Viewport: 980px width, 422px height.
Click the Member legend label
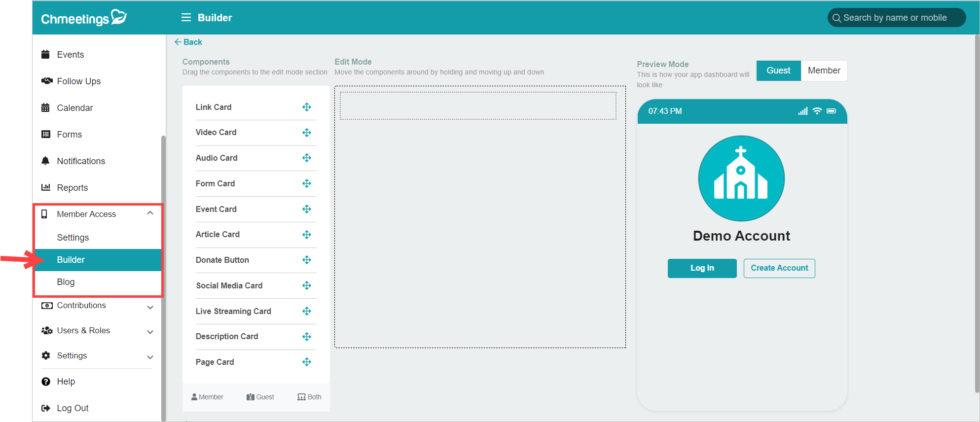click(x=207, y=397)
